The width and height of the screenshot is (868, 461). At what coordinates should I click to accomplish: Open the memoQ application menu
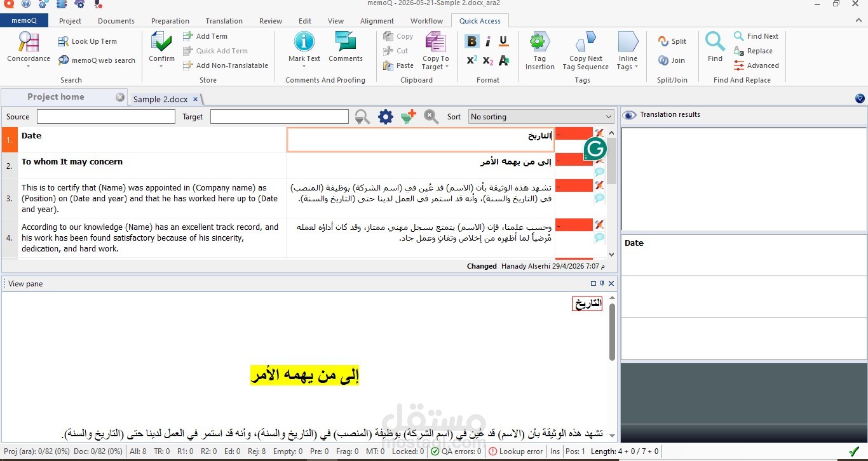[24, 21]
